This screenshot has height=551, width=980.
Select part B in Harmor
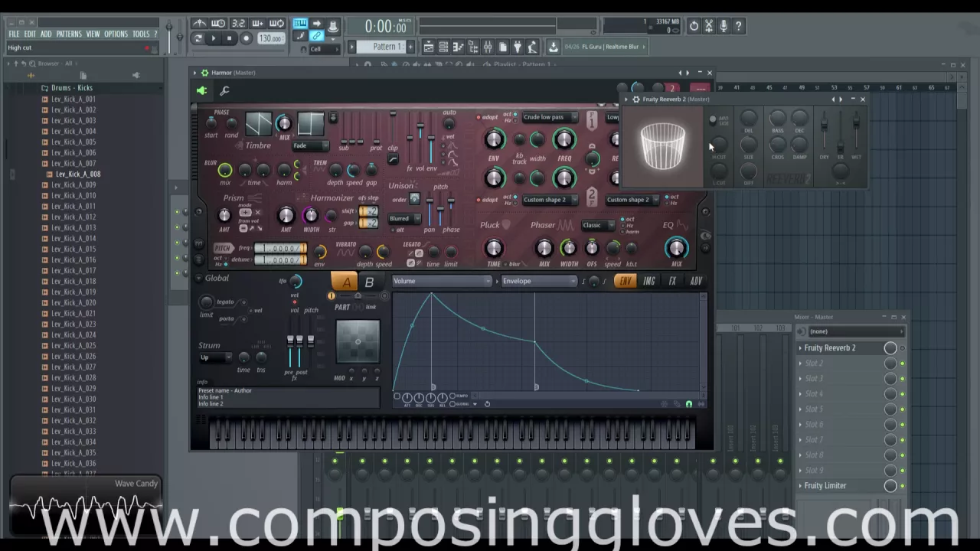tap(369, 282)
